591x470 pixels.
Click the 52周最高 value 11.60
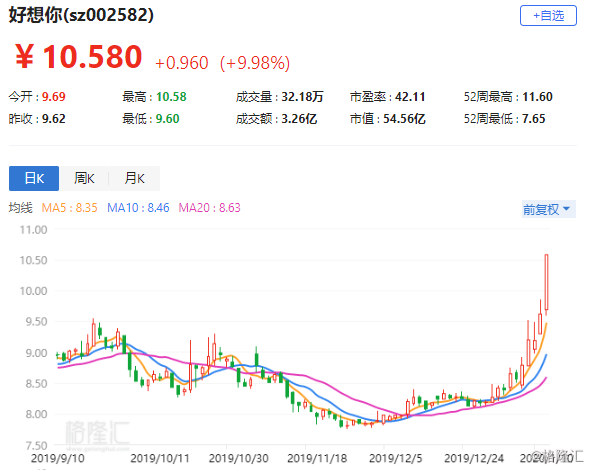[x=537, y=97]
